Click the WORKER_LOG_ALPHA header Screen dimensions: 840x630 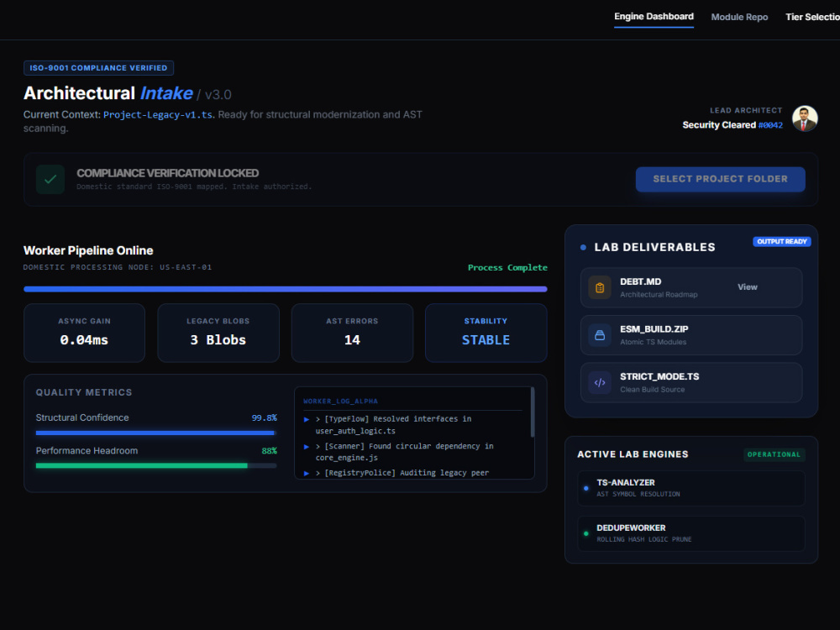point(340,402)
